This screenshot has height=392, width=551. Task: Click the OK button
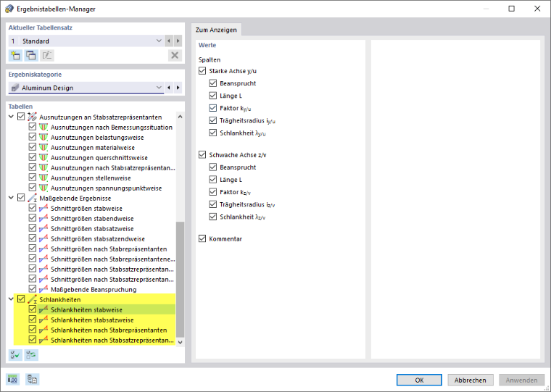coord(419,380)
